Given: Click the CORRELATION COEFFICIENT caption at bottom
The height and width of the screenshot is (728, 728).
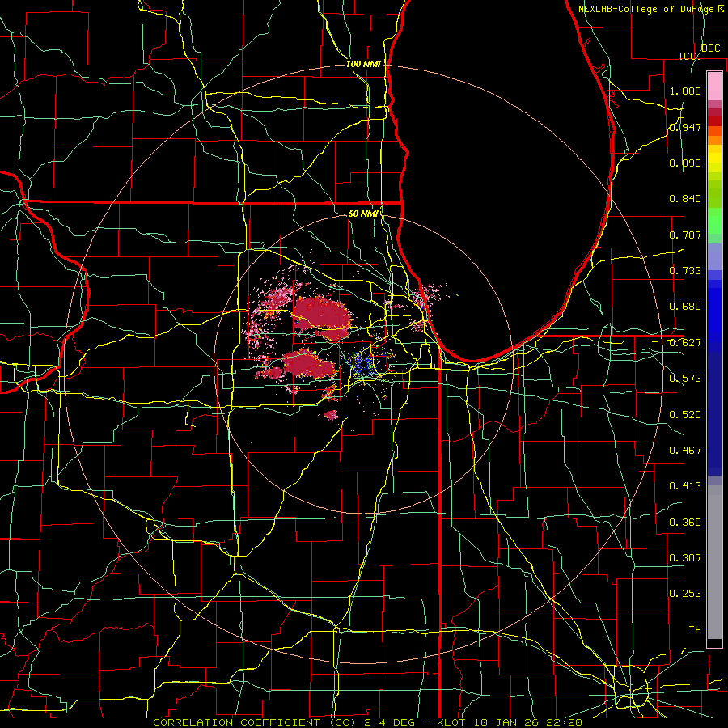Looking at the screenshot, I should [x=367, y=722].
